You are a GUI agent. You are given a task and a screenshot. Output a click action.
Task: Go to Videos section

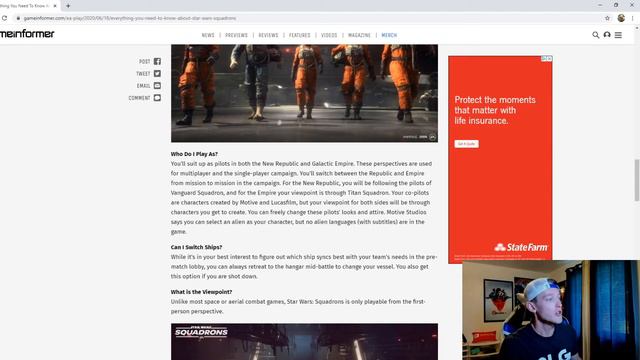click(x=329, y=35)
